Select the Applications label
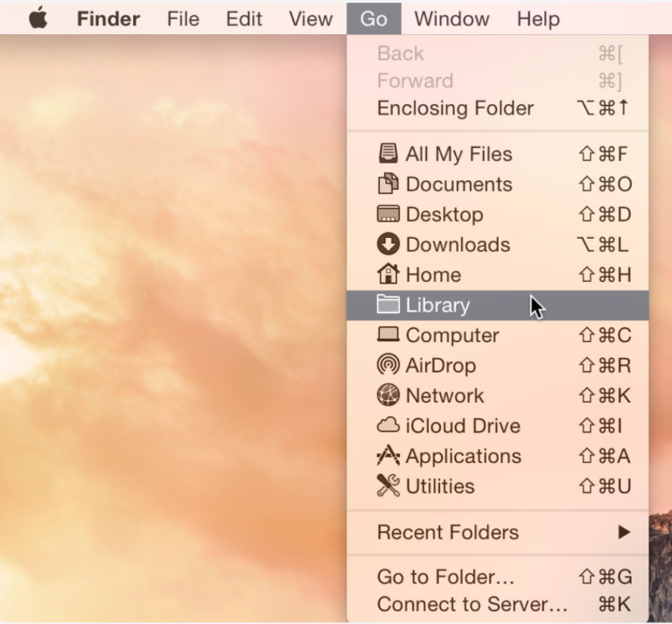This screenshot has width=672, height=624. [463, 457]
